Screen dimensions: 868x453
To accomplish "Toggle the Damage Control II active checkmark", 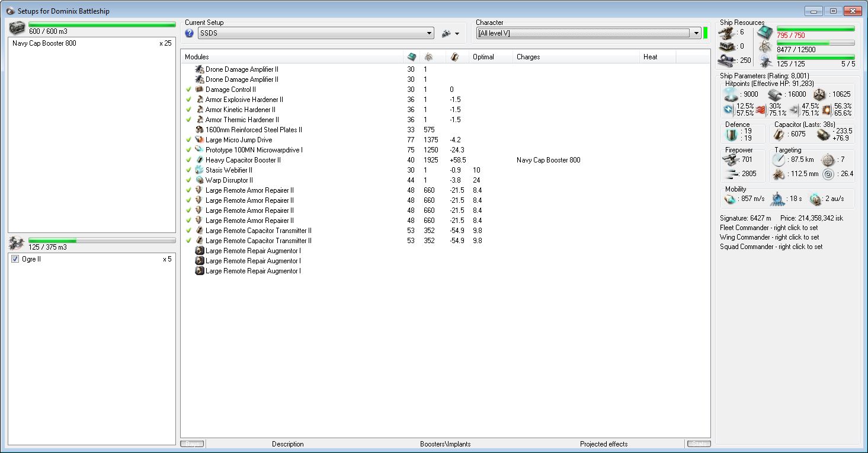I will (188, 90).
